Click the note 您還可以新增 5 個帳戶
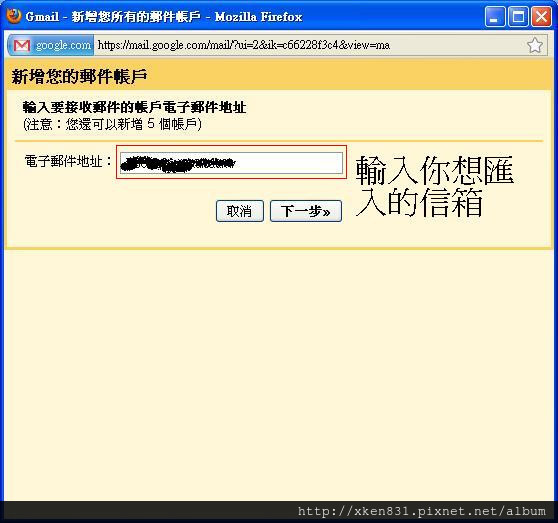This screenshot has width=558, height=523. 112,124
